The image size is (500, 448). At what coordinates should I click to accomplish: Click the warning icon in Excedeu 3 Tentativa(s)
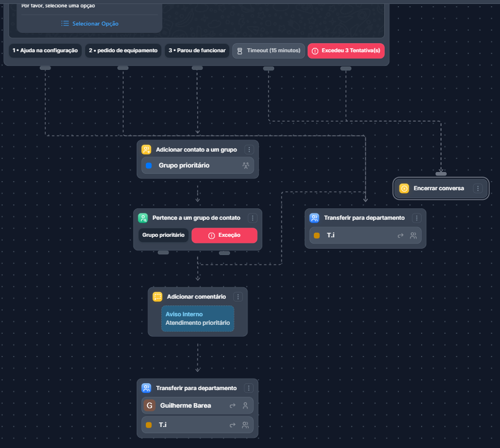click(315, 51)
